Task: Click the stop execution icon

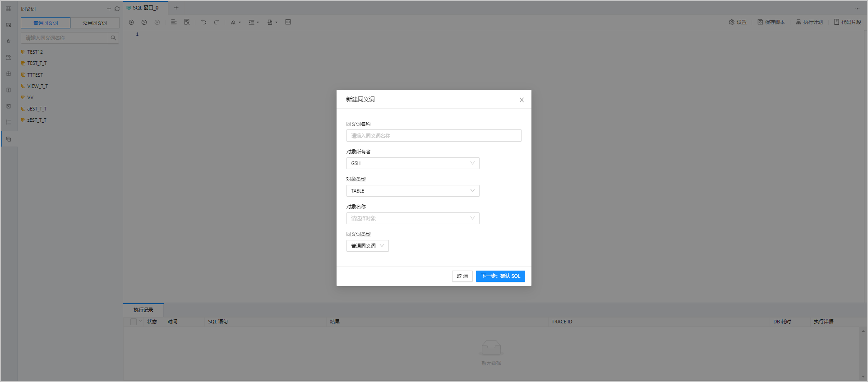Action: pyautogui.click(x=157, y=22)
